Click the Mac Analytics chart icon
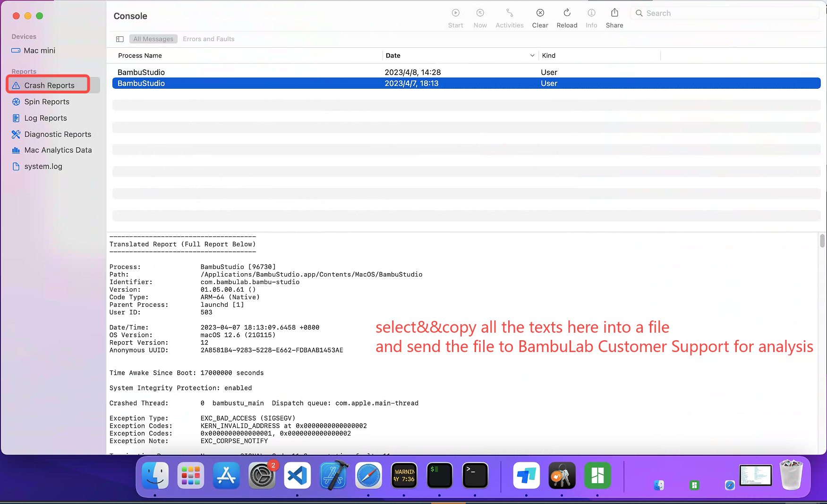The width and height of the screenshot is (827, 504). [16, 150]
